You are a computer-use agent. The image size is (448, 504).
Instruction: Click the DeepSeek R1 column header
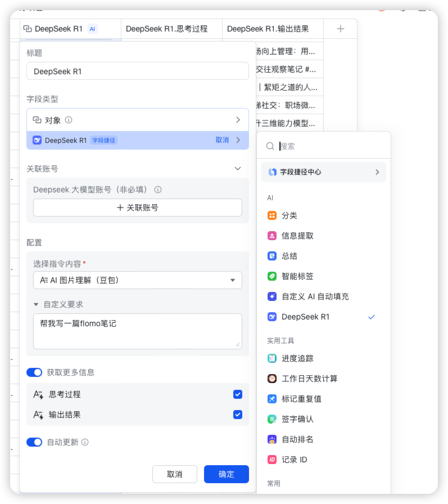(x=70, y=29)
